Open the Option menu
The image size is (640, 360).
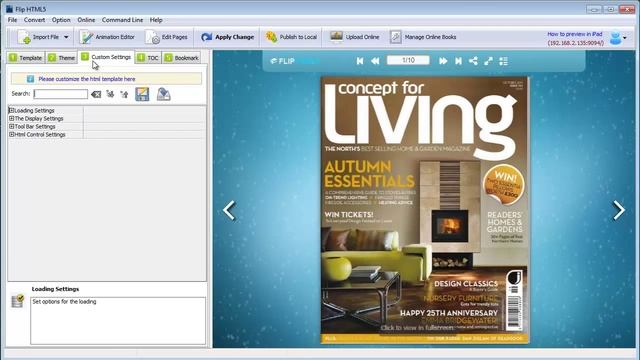tap(61, 20)
